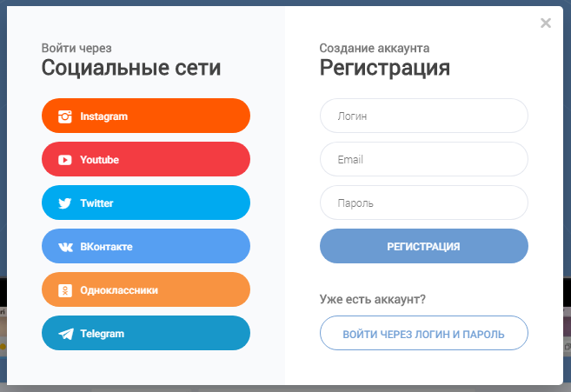Click the Telegram paper plane icon
The width and height of the screenshot is (571, 392).
coord(65,334)
